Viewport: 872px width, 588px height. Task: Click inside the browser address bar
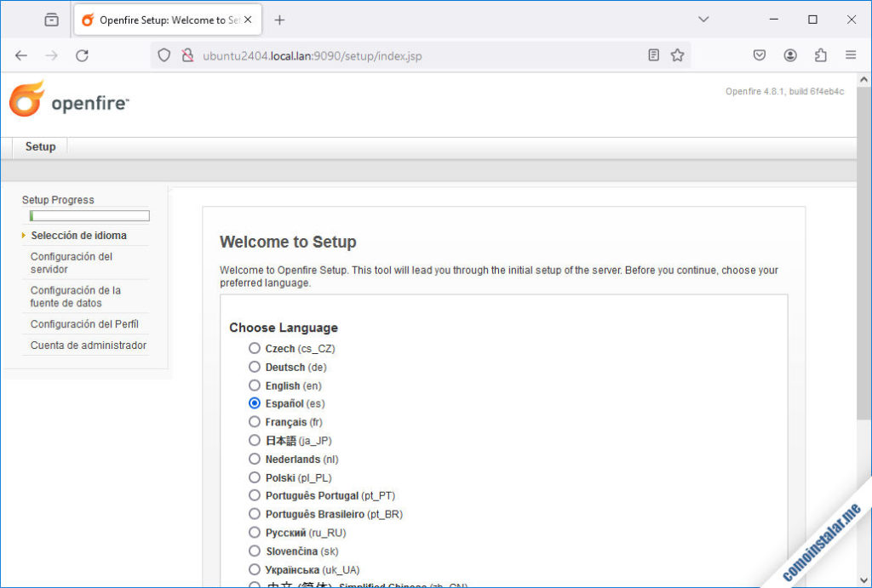pyautogui.click(x=383, y=54)
